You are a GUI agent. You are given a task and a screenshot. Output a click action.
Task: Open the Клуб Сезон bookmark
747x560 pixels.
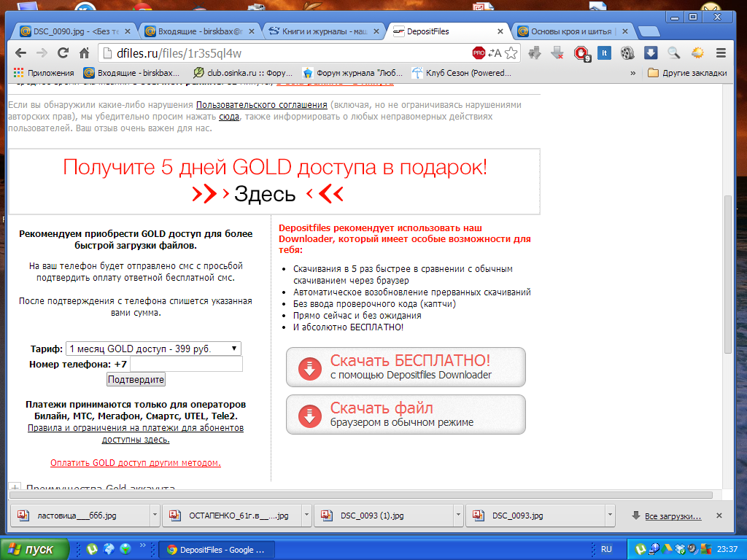click(462, 73)
